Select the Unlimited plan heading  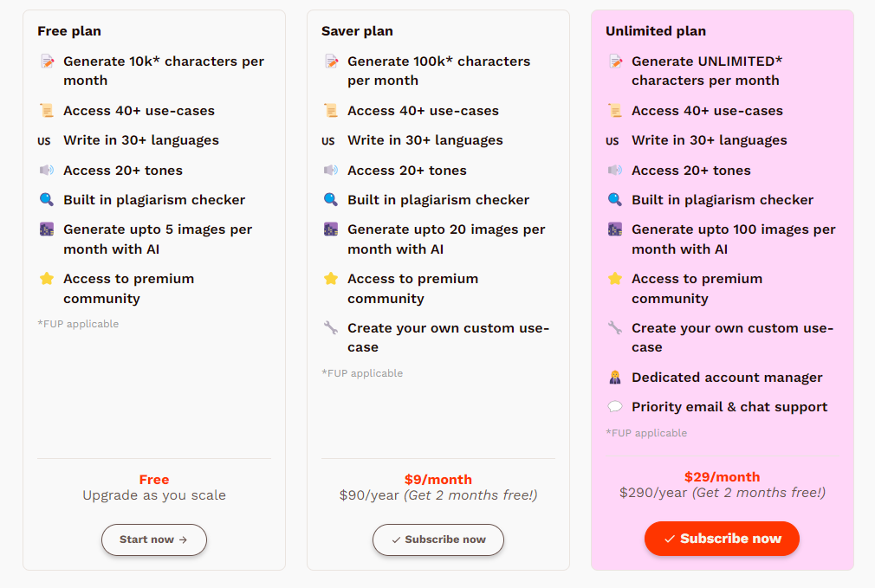[x=656, y=31]
